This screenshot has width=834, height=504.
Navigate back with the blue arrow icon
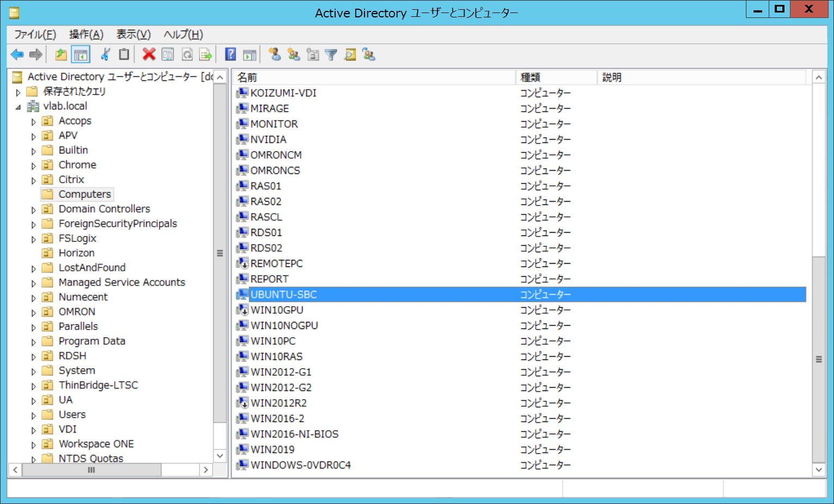click(x=17, y=54)
